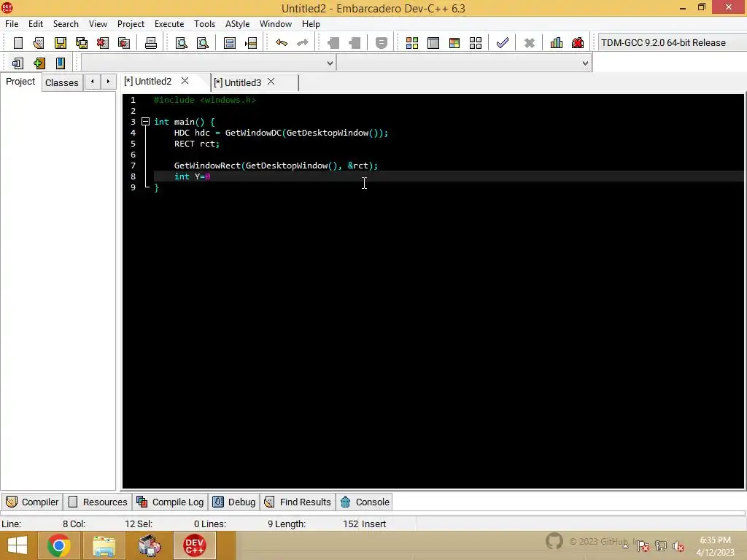747x560 pixels.
Task: Select the Untitled3 editor tab
Action: pyautogui.click(x=237, y=82)
